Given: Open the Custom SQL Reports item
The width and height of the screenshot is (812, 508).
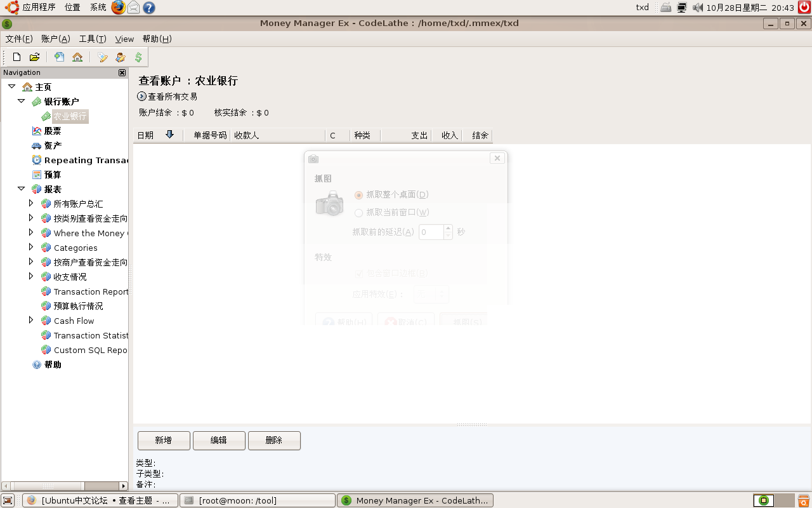Looking at the screenshot, I should tap(91, 350).
